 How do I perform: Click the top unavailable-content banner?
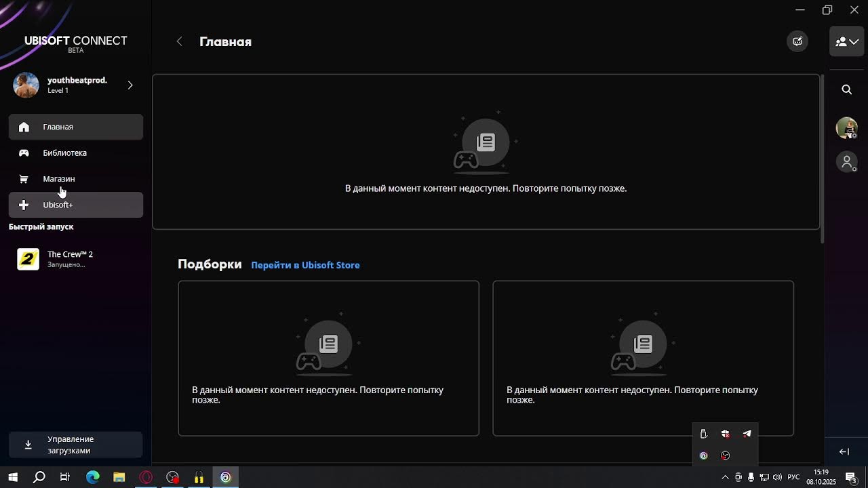click(486, 152)
